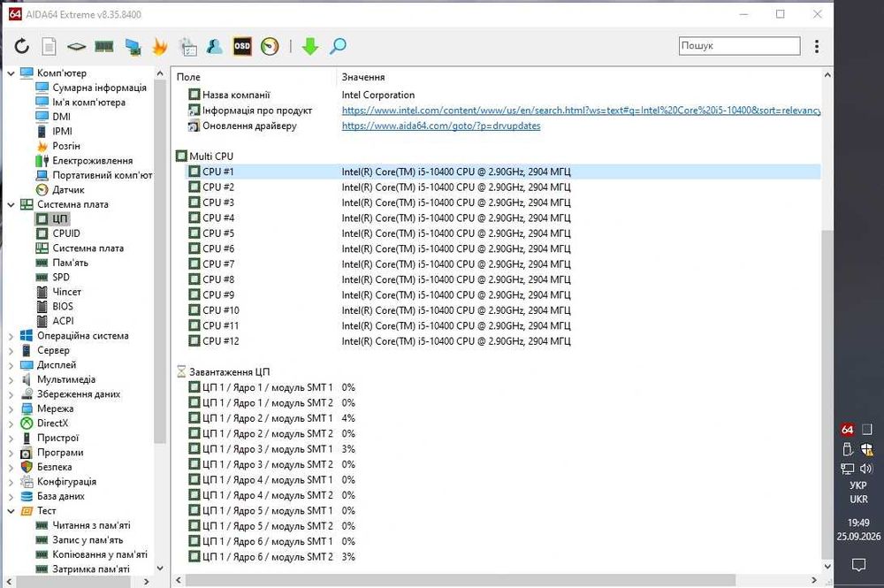Viewport: 884px width, 588px height.
Task: Open the notification center icon
Action: [858, 565]
